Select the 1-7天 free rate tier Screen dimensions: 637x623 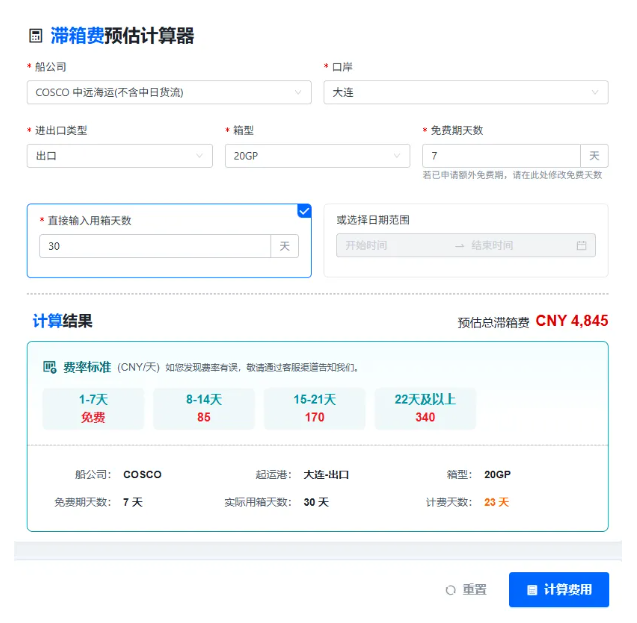click(93, 408)
